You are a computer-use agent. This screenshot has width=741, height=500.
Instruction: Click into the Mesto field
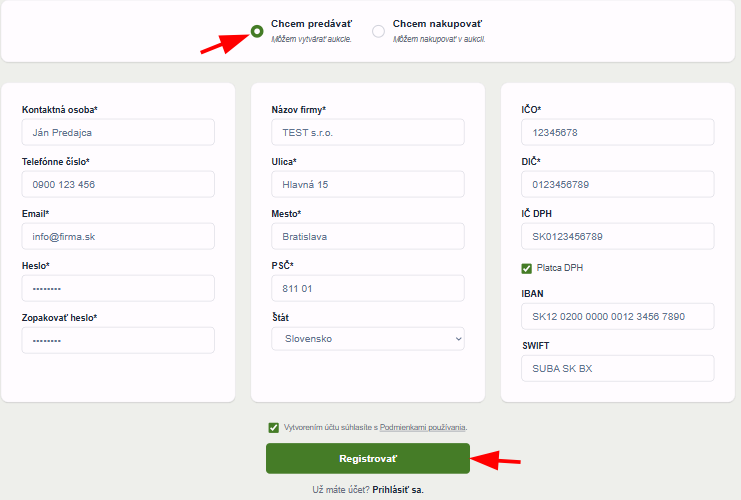point(367,236)
